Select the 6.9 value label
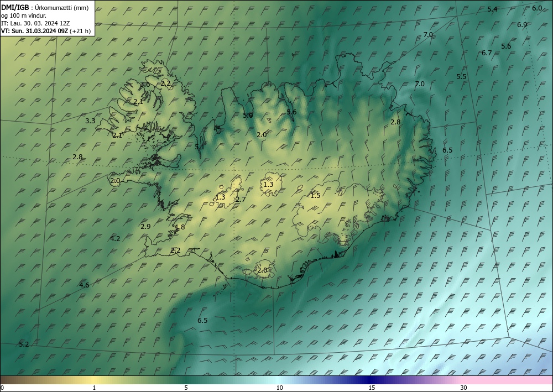553x392 pixels. coord(523,25)
